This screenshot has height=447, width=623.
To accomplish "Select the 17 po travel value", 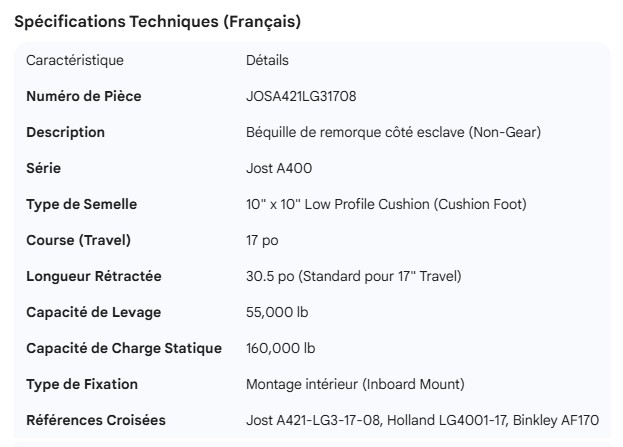I will (x=263, y=240).
